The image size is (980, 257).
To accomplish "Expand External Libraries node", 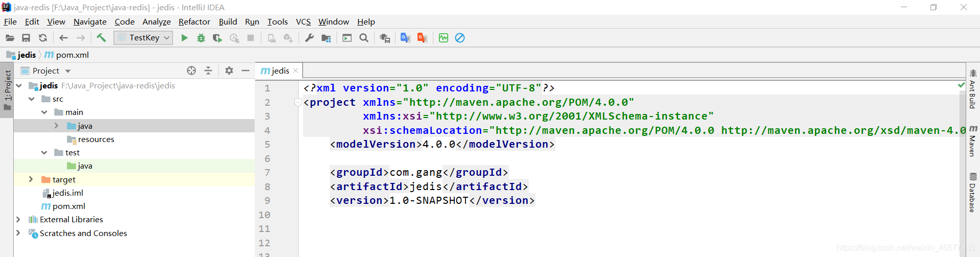I will 18,219.
